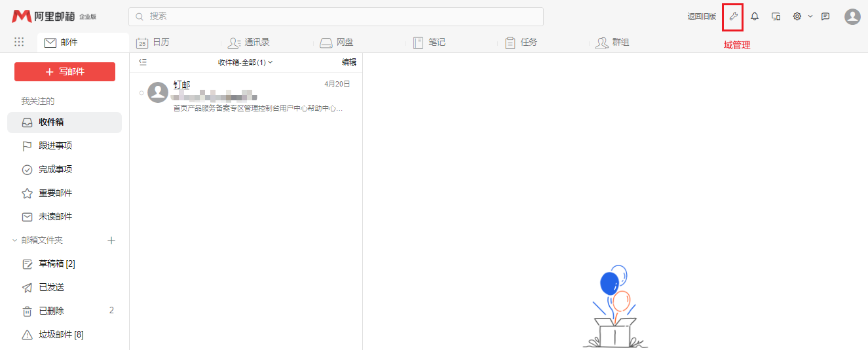Open the 垃圾邮件 folder

(x=60, y=334)
